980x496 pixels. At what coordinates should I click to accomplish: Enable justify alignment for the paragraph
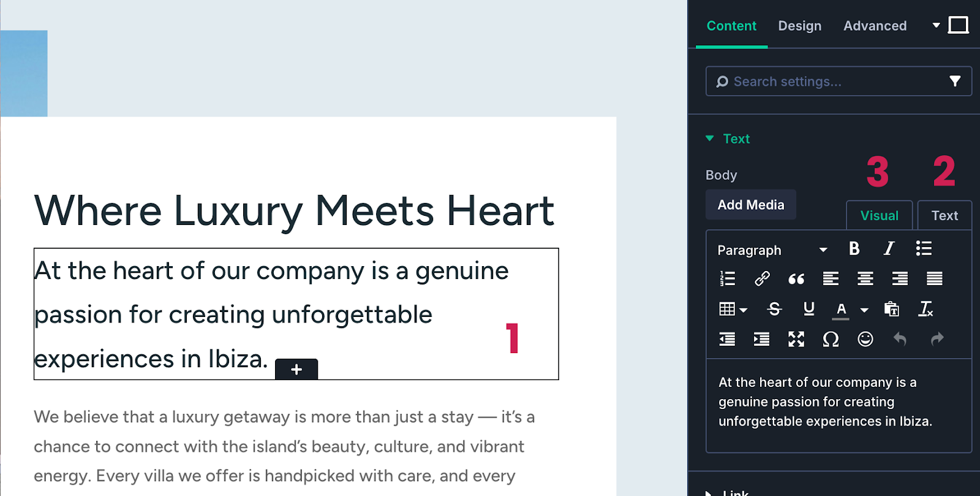933,278
